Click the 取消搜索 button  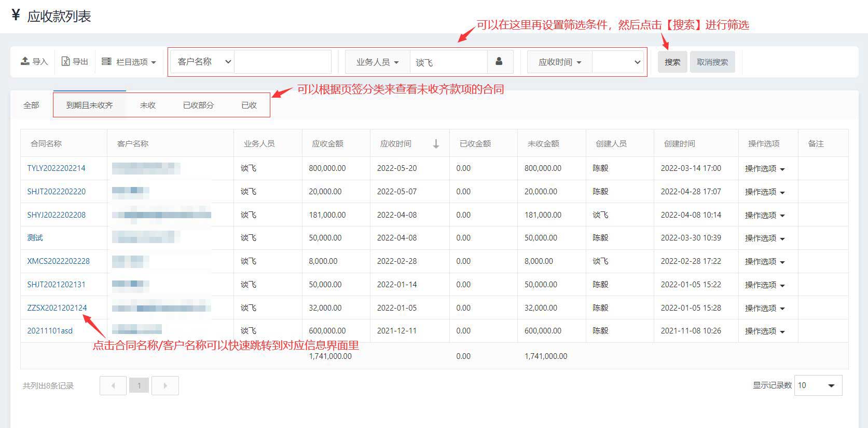tap(712, 62)
